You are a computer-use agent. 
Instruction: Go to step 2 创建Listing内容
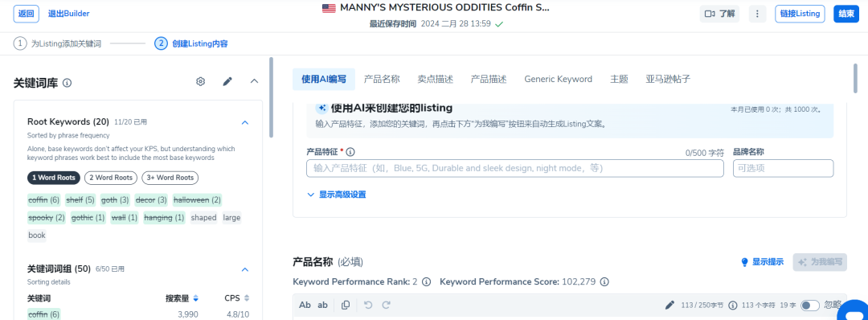coord(191,43)
